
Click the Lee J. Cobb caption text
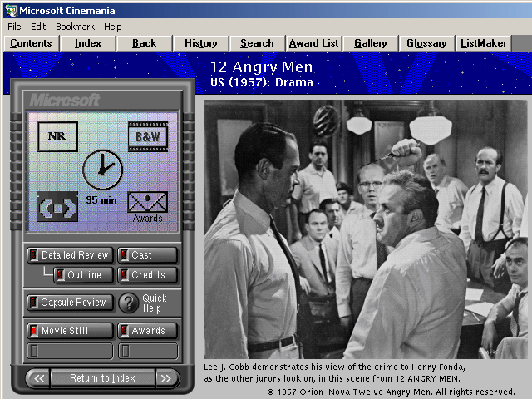(334, 373)
